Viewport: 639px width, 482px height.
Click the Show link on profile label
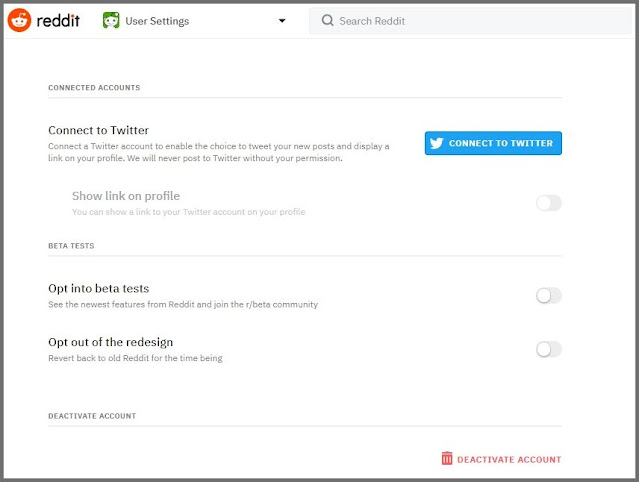click(126, 196)
